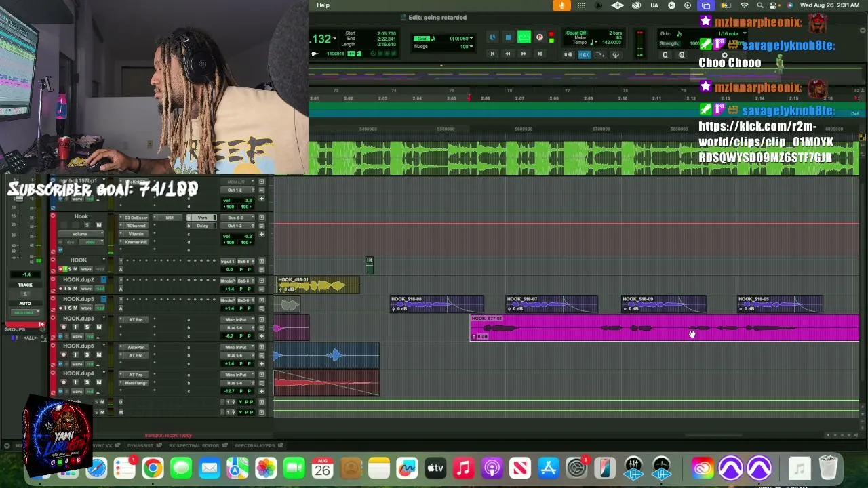The width and height of the screenshot is (868, 488).
Task: Open FaceTime from the Dock
Action: tap(294, 468)
